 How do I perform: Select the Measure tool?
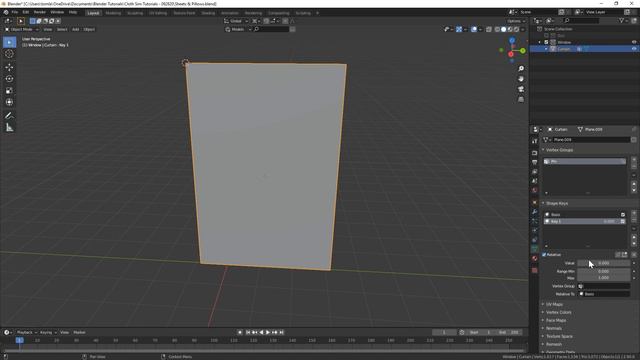click(9, 128)
